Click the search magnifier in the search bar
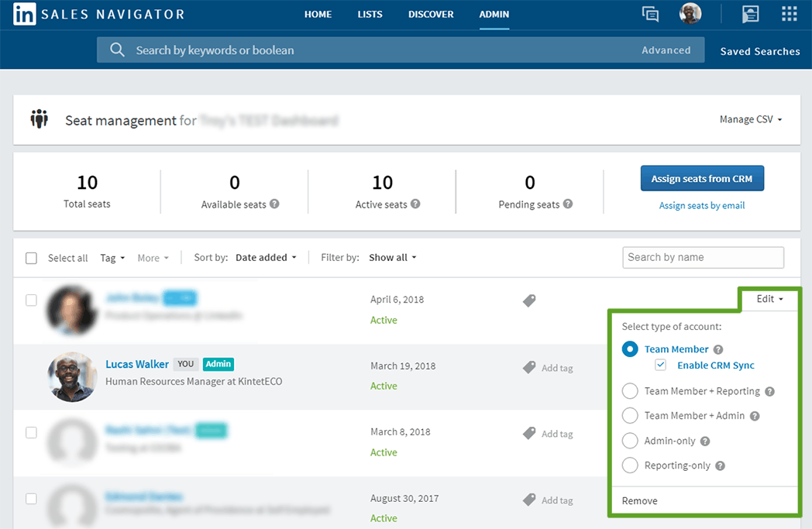The height and width of the screenshot is (529, 812). pos(116,49)
